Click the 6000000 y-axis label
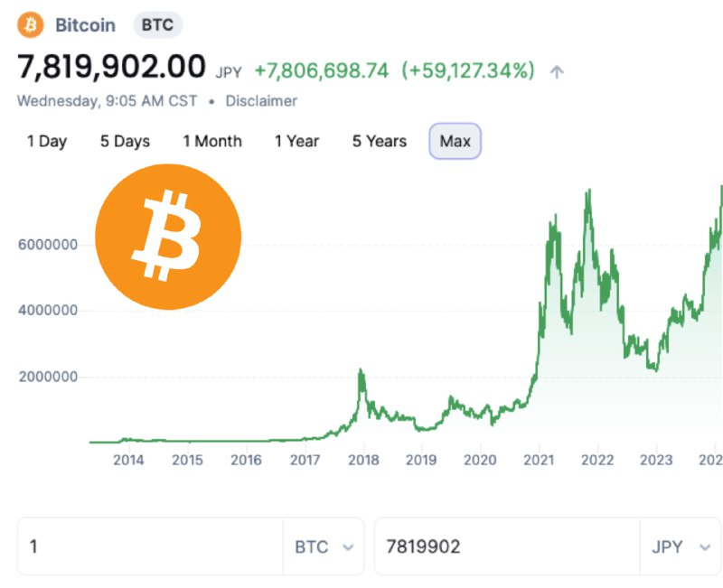 pyautogui.click(x=48, y=245)
